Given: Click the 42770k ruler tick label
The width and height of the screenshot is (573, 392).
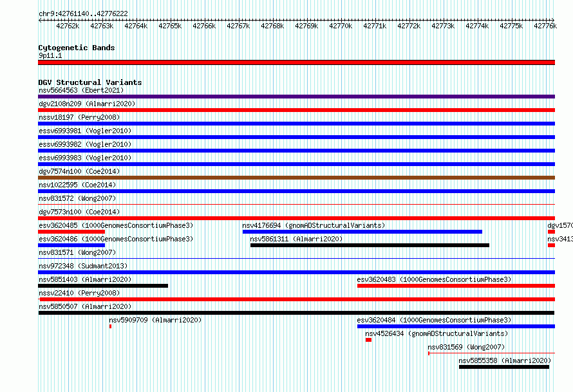Looking at the screenshot, I should pos(341,26).
